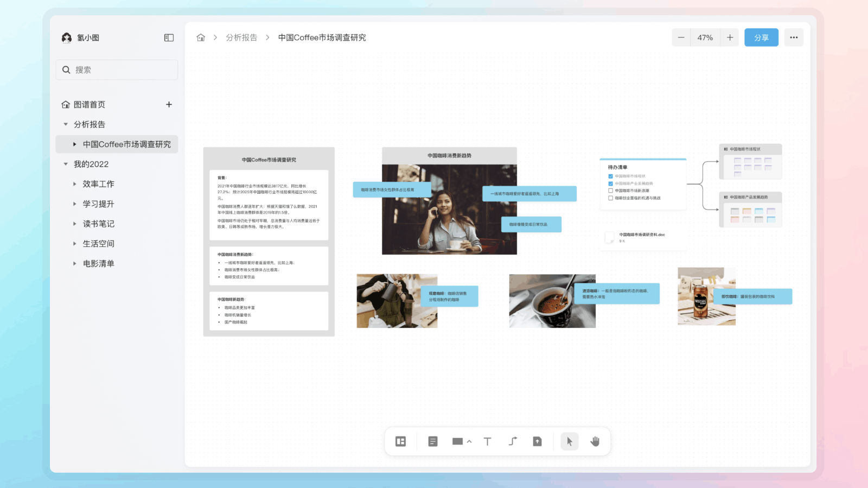Click the upload file tool icon

pyautogui.click(x=537, y=441)
